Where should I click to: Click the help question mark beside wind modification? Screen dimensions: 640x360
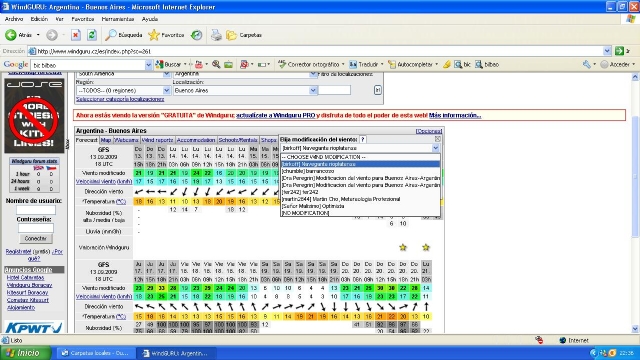pyautogui.click(x=362, y=140)
